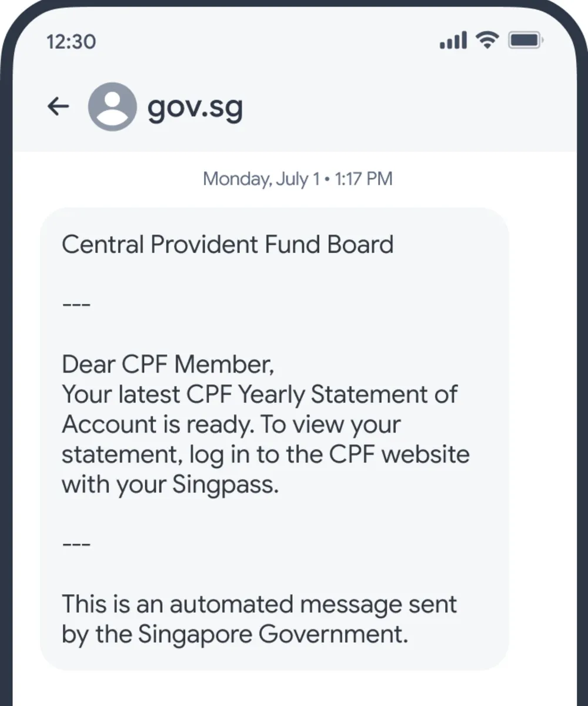Tap the cellular signal strength icon
The width and height of the screenshot is (588, 706).
coord(453,41)
